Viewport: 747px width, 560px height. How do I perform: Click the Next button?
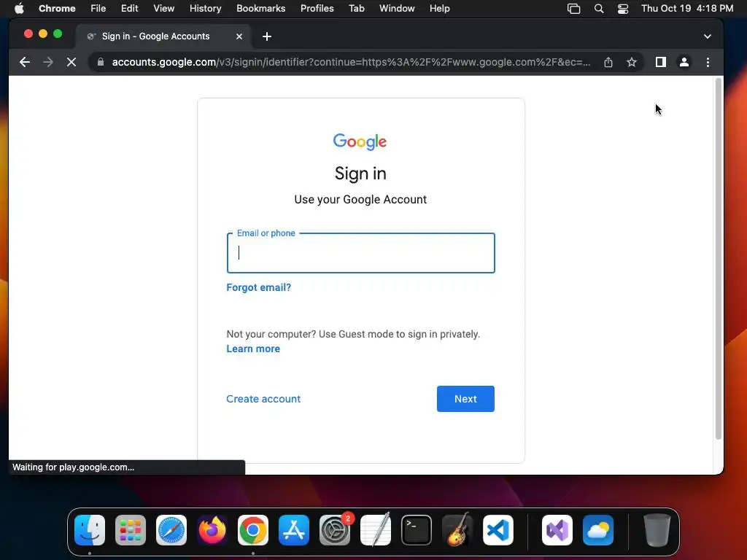(x=465, y=399)
